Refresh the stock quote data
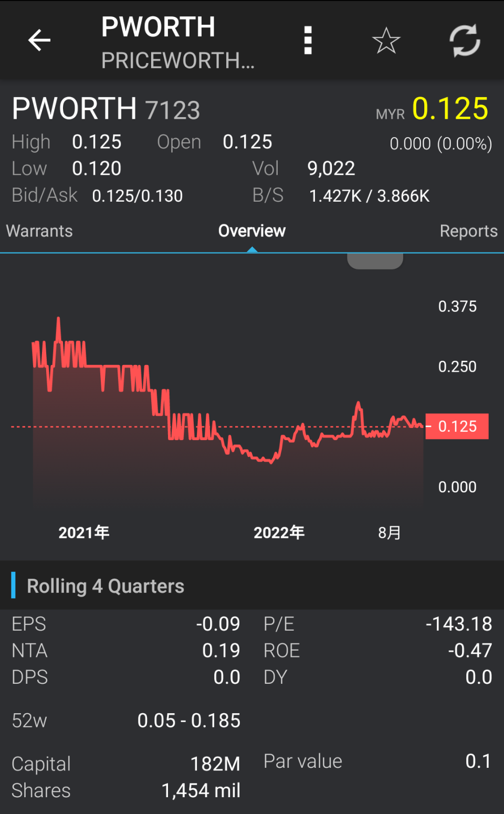Viewport: 504px width, 814px height. pos(465,40)
